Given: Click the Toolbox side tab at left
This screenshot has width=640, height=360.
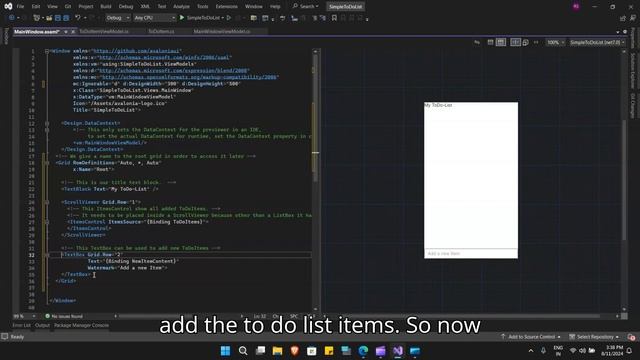Looking at the screenshot, I should click(6, 36).
